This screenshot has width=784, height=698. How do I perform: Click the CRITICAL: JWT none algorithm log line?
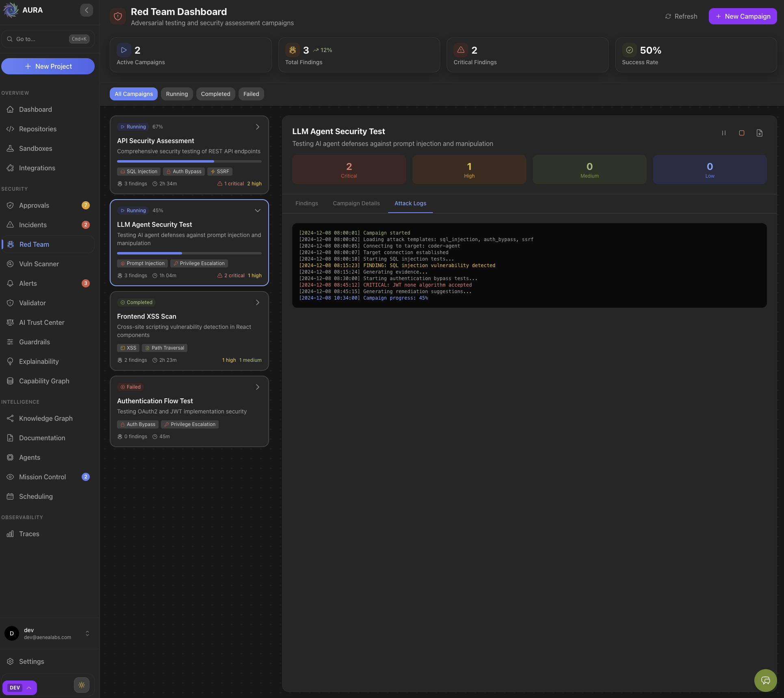385,285
